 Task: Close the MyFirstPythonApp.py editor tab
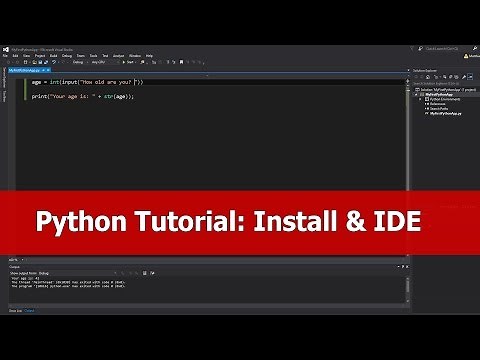48,70
